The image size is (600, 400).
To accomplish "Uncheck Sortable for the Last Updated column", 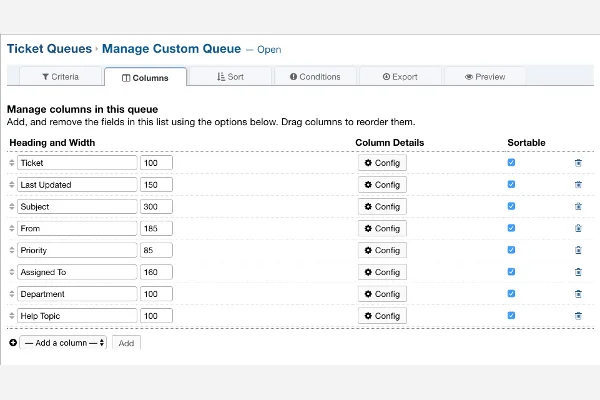I will click(511, 184).
